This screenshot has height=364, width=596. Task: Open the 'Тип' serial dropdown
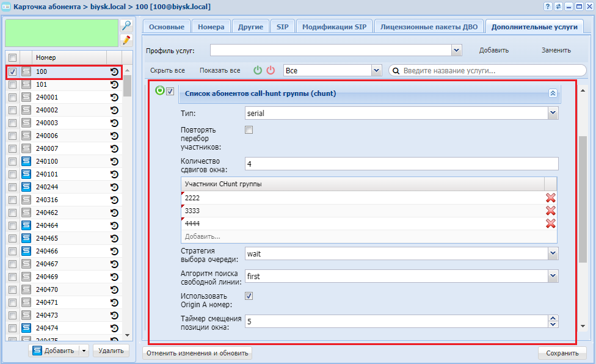coord(553,113)
